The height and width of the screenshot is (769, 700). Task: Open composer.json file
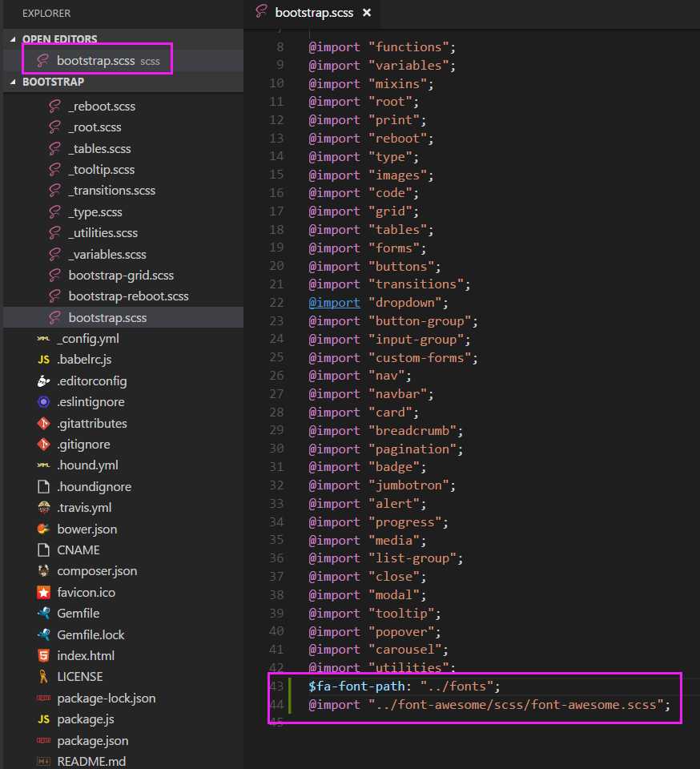tap(97, 571)
